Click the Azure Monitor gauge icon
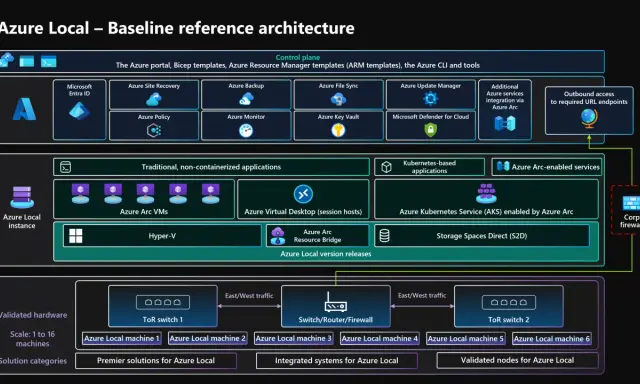The image size is (640, 384). (x=246, y=130)
